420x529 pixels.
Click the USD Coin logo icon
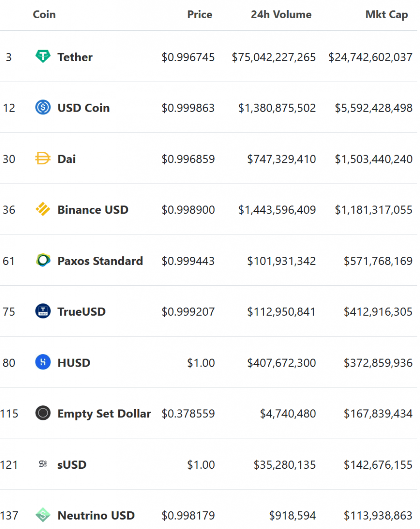[43, 108]
